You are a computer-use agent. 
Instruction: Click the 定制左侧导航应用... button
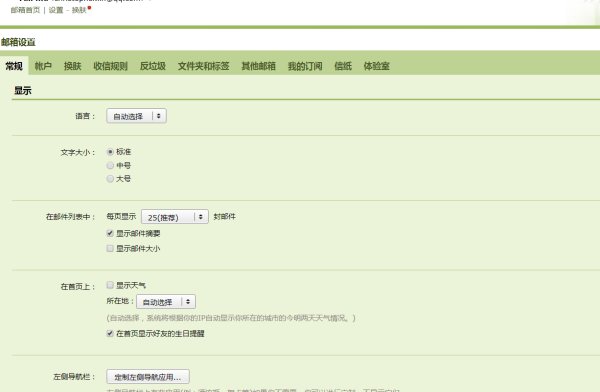(148, 377)
